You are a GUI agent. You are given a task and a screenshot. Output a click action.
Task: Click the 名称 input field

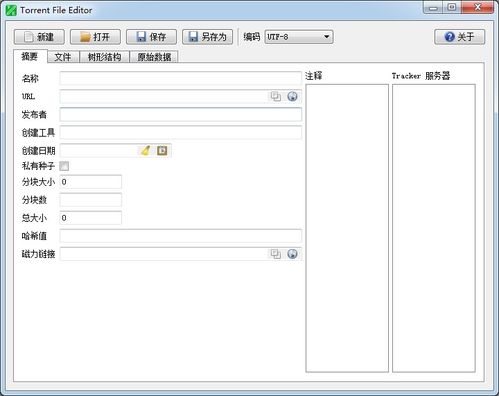pyautogui.click(x=180, y=78)
